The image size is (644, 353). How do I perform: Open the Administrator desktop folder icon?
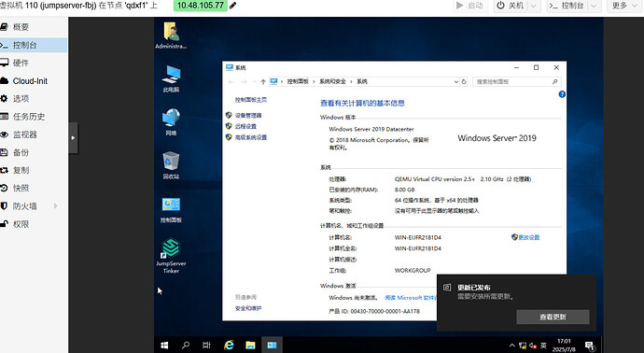tap(171, 35)
